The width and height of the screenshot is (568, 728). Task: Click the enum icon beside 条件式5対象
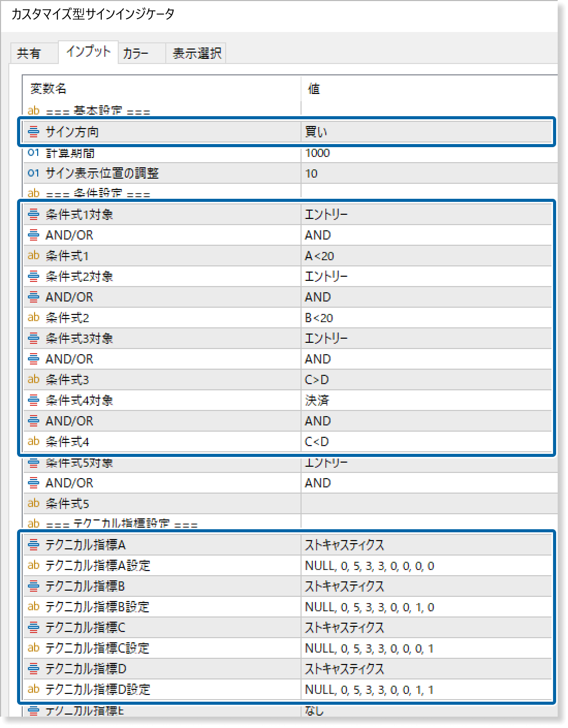tap(33, 462)
